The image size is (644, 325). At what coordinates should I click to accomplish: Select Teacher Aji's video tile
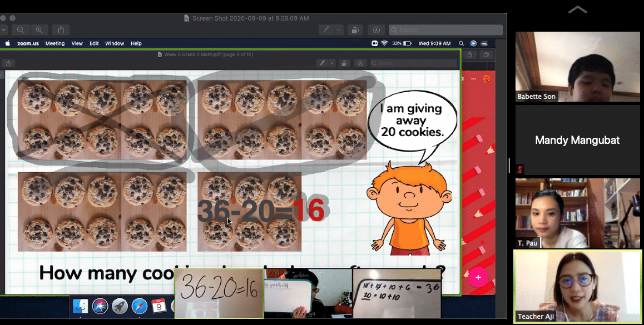click(x=577, y=287)
